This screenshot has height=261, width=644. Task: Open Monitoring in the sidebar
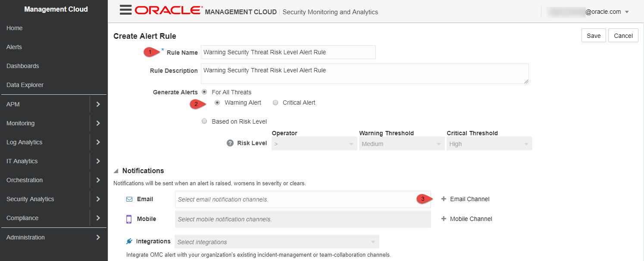click(x=20, y=123)
